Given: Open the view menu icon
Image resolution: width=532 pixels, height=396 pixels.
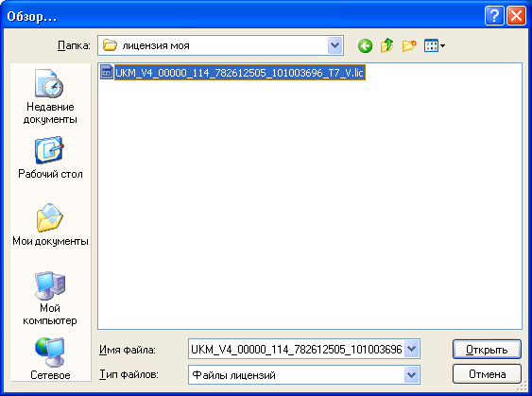Looking at the screenshot, I should [x=435, y=45].
